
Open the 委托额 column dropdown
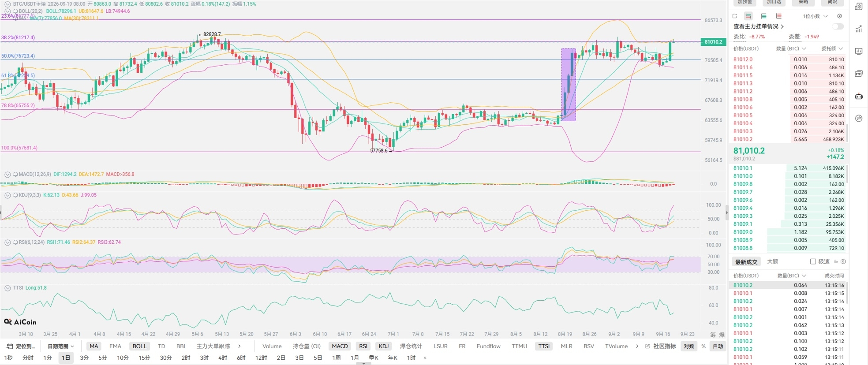(832, 48)
